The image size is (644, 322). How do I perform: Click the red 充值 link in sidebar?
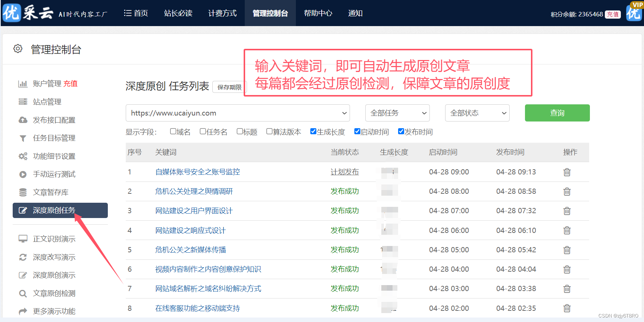[x=71, y=83]
